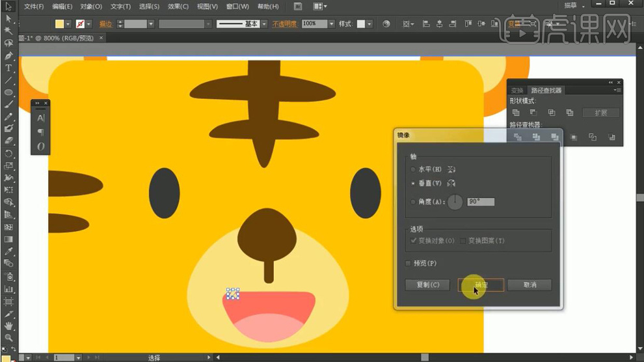Enable the Preview checkbox
Screen dimensions: 644x362
click(x=408, y=264)
